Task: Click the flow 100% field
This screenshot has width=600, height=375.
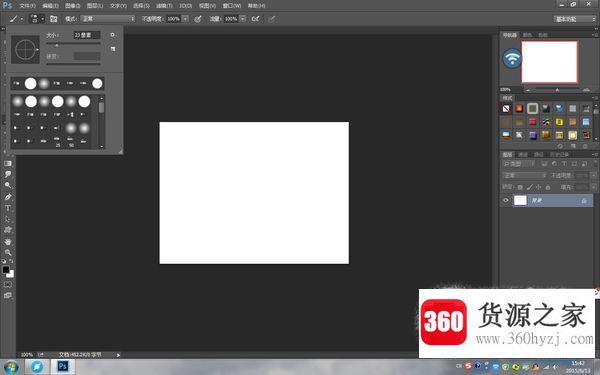Action: [231, 19]
